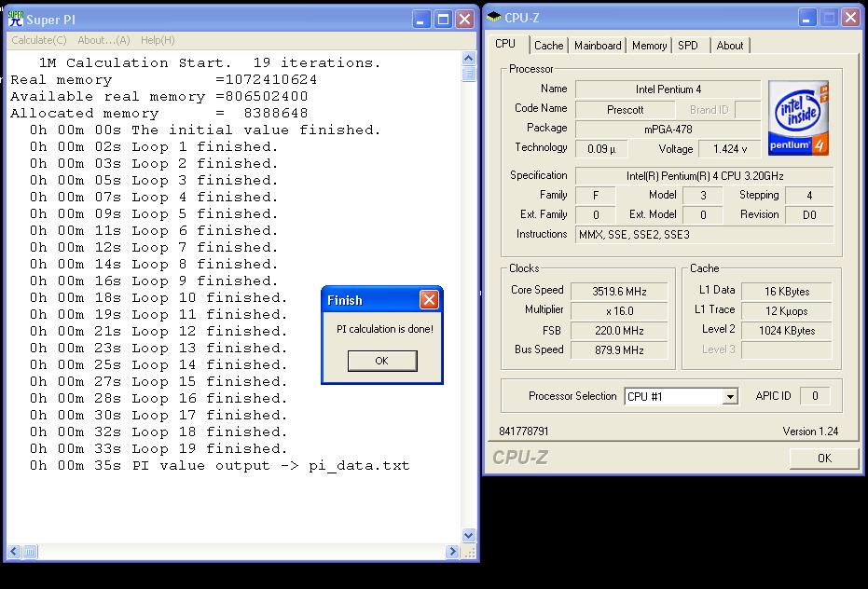The width and height of the screenshot is (868, 589).
Task: Click the 'Loop 10 finished.' line
Action: (158, 298)
